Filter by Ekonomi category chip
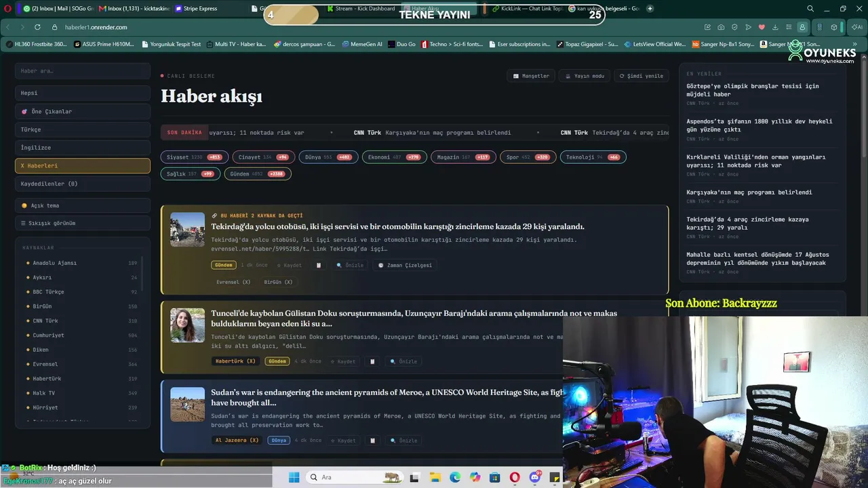 click(x=395, y=157)
